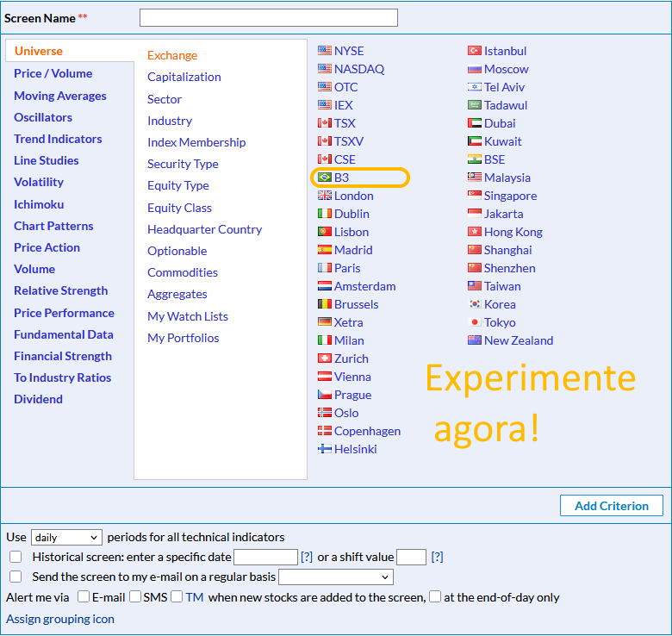Click the Finnish flag beside Helsinki
The height and width of the screenshot is (636, 672).
click(x=325, y=449)
